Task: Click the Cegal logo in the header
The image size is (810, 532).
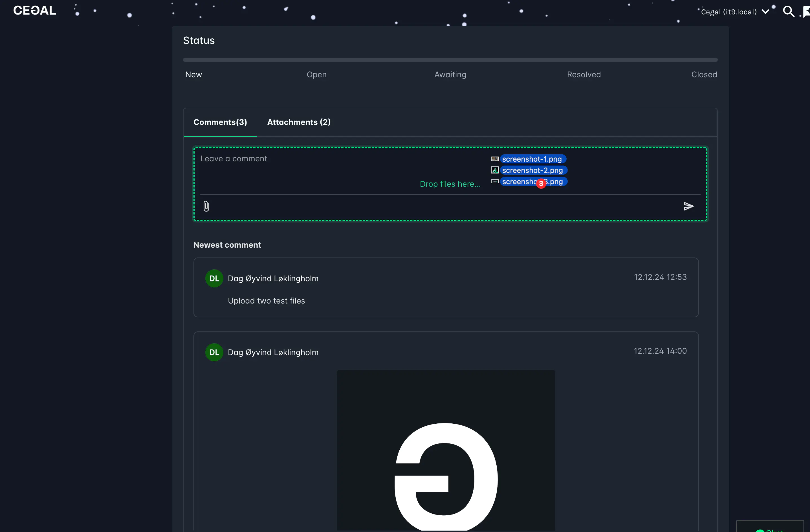Action: [34, 10]
